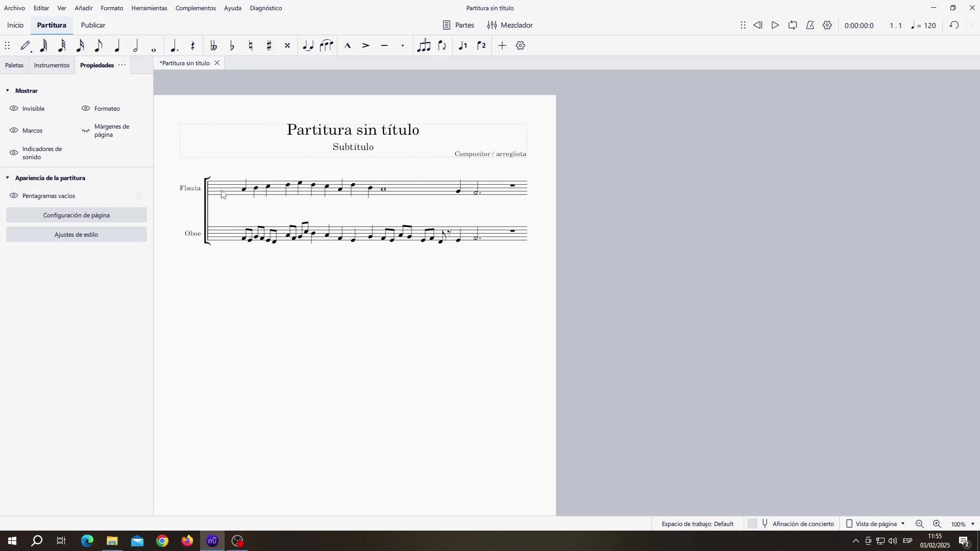Select the tuplet tool in toolbar
980x551 pixels.
[424, 46]
